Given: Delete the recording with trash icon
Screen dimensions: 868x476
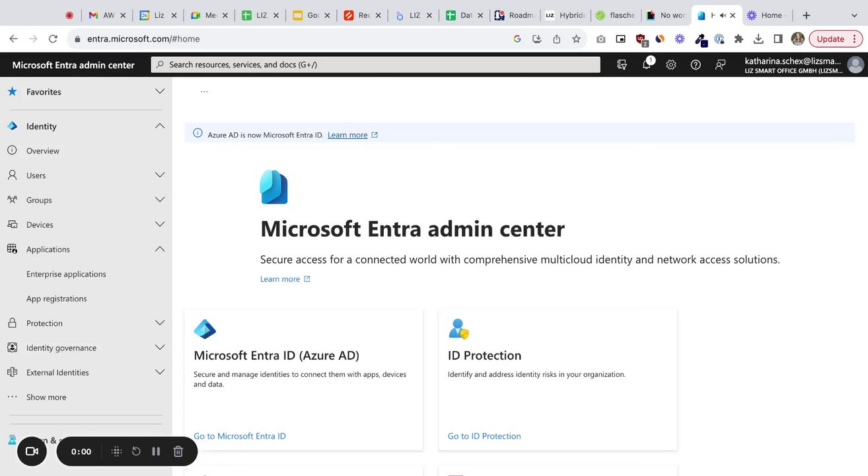Looking at the screenshot, I should [x=178, y=452].
